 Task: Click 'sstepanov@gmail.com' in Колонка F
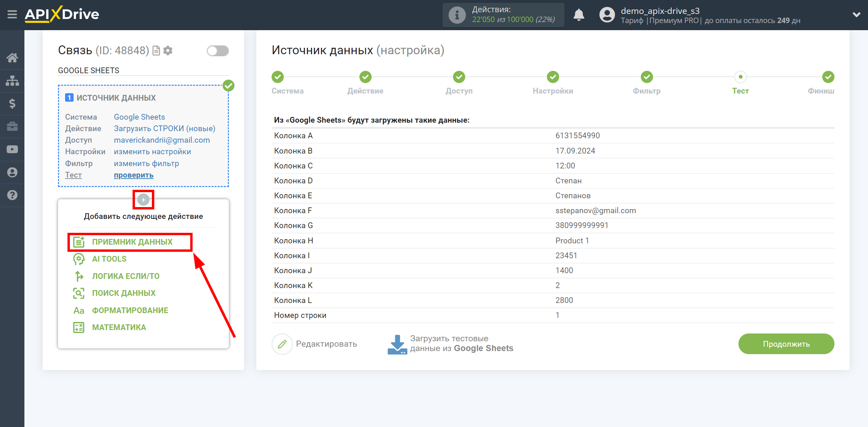point(596,210)
